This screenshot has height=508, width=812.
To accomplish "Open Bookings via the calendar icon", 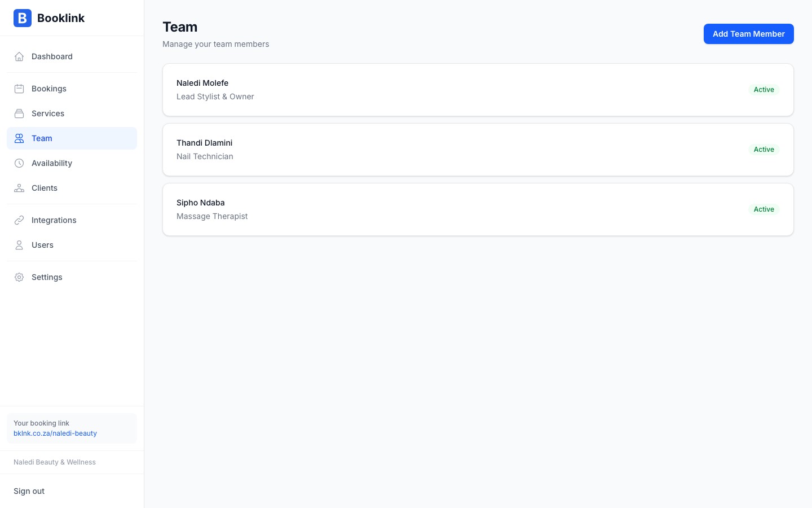I will point(19,89).
